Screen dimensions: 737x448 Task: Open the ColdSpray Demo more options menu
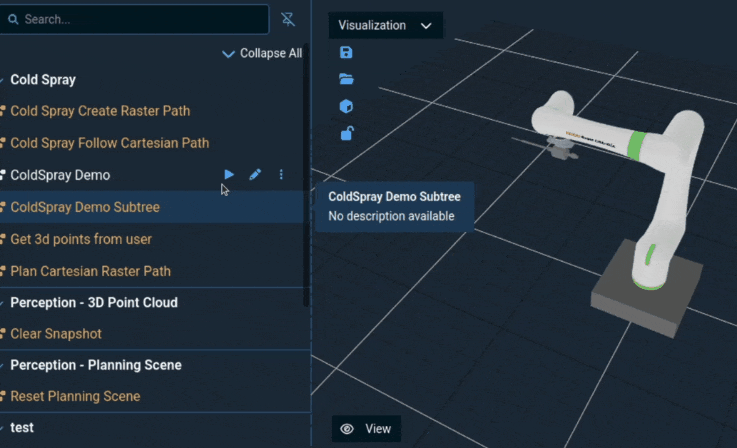(281, 175)
